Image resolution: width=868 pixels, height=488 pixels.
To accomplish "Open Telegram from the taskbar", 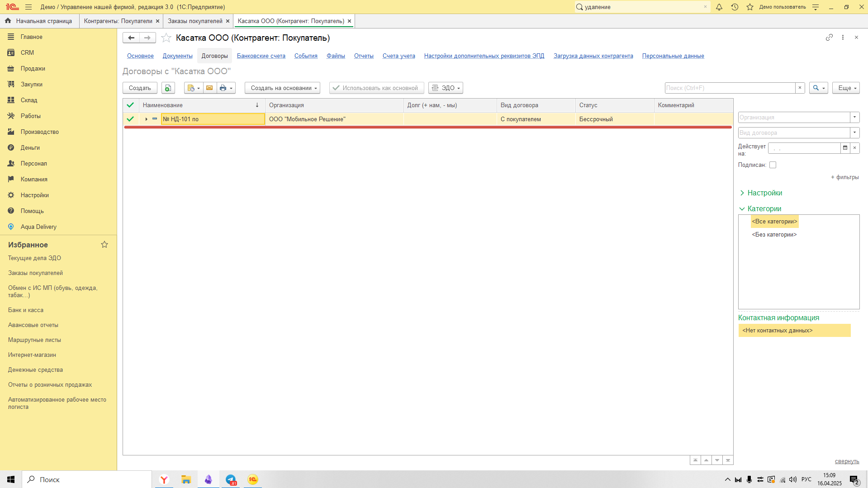I will 231,479.
